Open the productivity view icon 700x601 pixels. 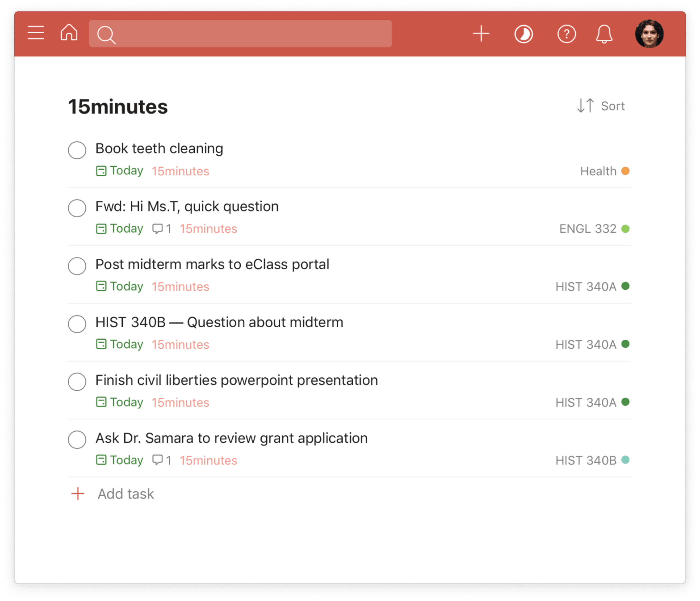523,33
